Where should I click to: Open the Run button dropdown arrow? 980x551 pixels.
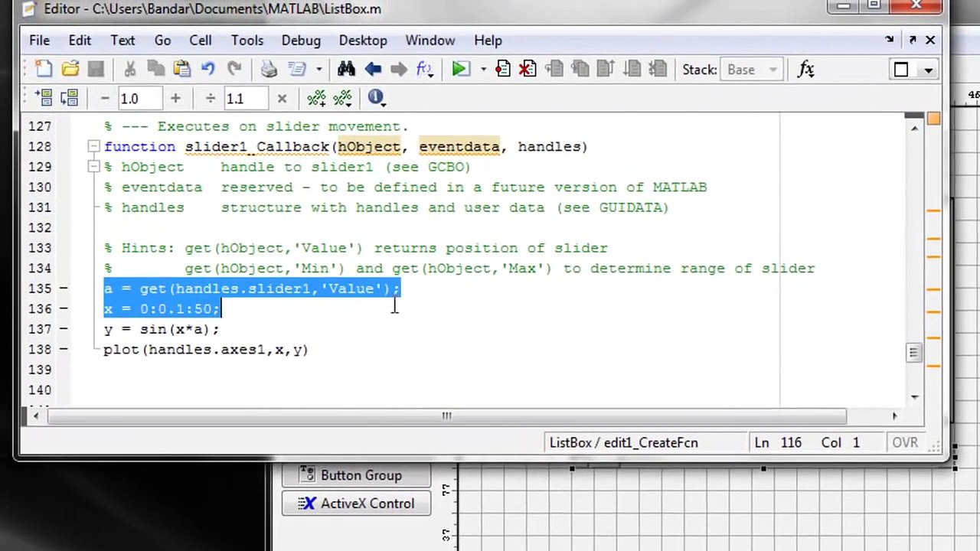click(483, 70)
